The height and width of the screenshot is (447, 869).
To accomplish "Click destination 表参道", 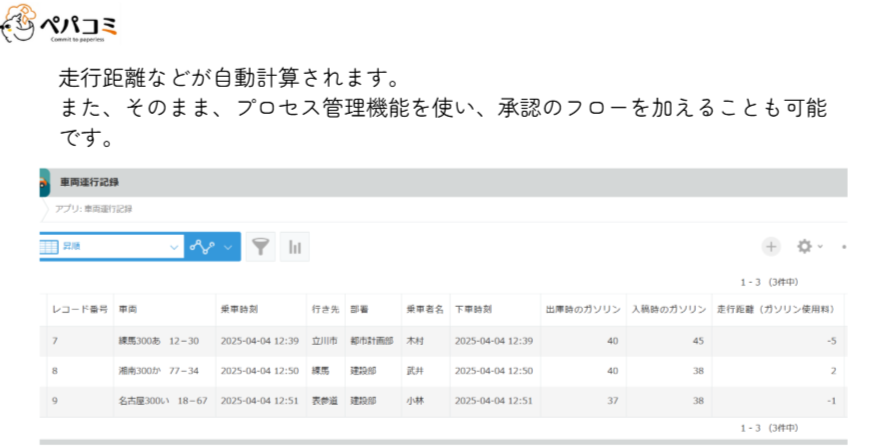I will tap(325, 400).
